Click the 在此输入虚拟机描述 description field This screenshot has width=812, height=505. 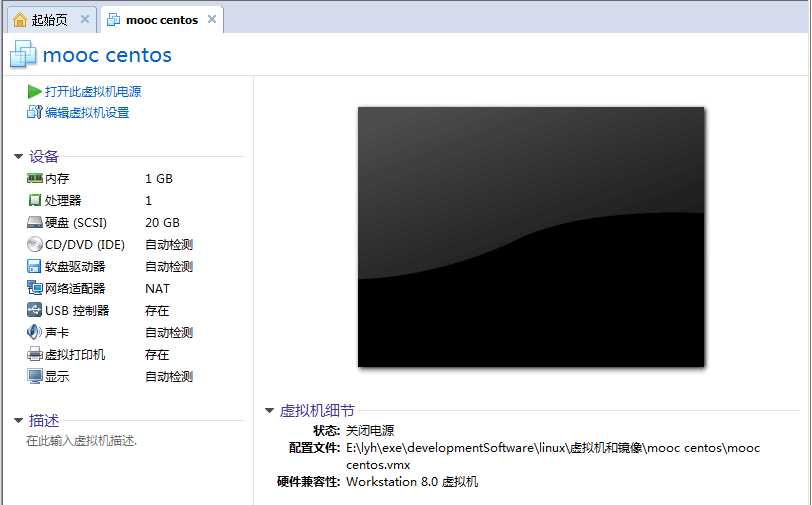tap(81, 441)
